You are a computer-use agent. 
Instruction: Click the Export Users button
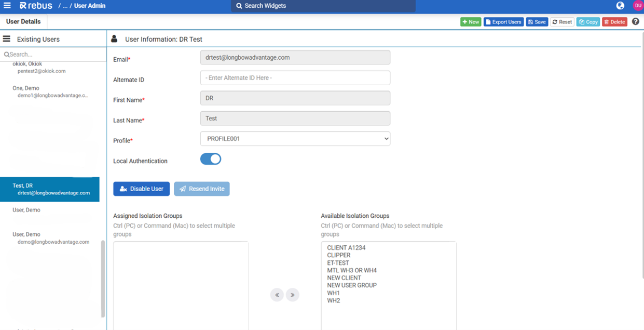503,22
